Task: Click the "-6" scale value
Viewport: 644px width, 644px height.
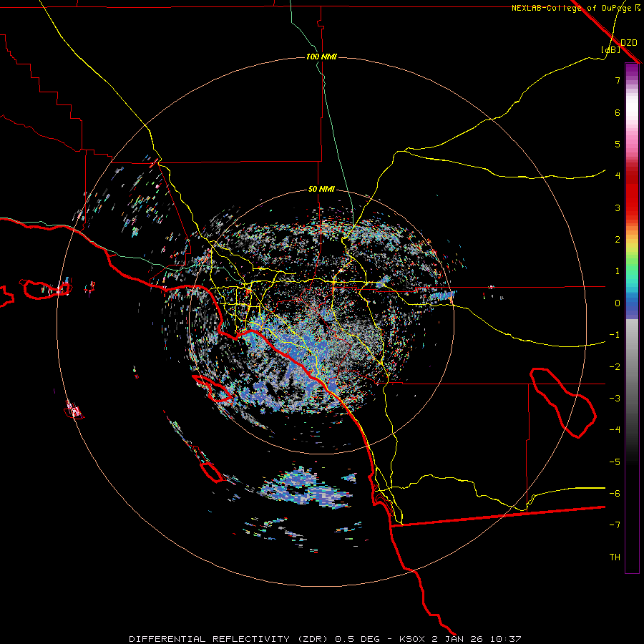Action: [615, 494]
